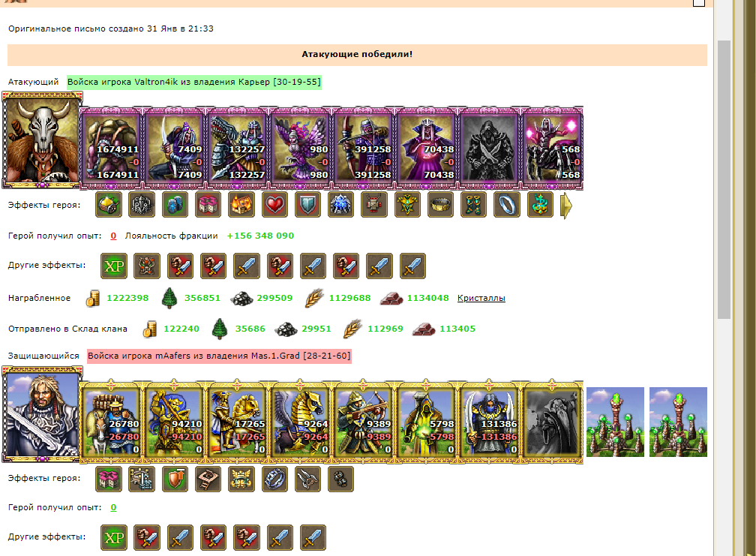This screenshot has height=556, width=756.
Task: Open the Кристаллы link
Action: pyautogui.click(x=481, y=298)
